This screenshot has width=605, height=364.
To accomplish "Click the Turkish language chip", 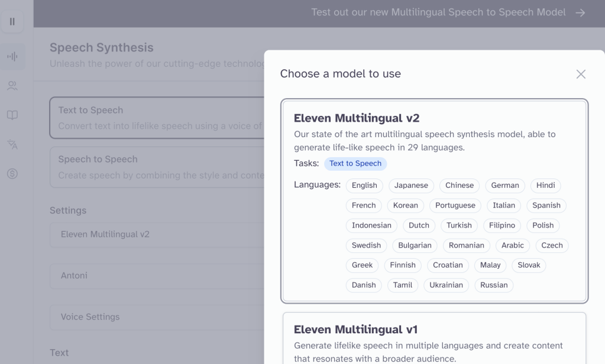I will click(x=459, y=226).
